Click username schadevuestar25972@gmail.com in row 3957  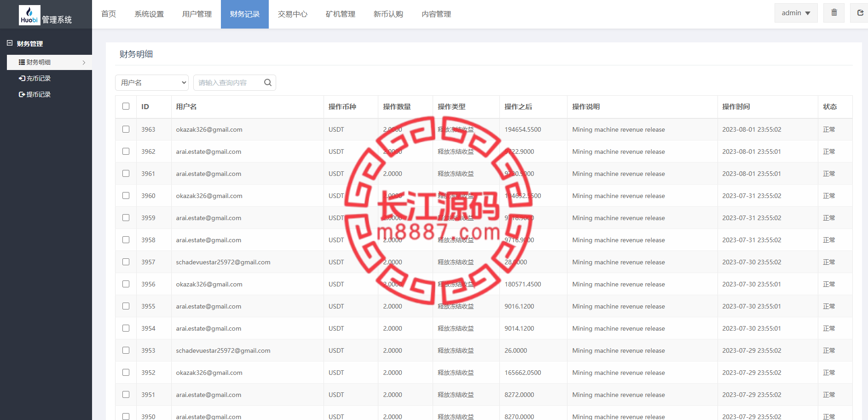point(223,262)
